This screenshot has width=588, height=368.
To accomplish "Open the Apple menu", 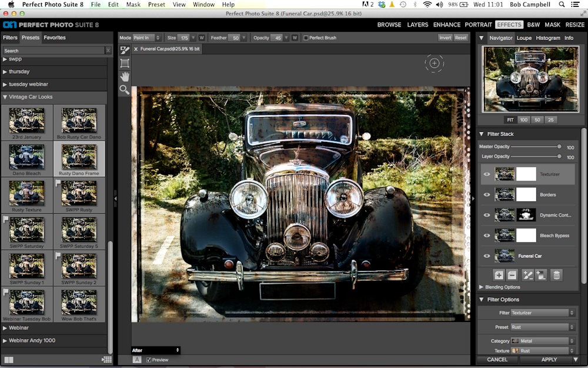I will (x=11, y=5).
